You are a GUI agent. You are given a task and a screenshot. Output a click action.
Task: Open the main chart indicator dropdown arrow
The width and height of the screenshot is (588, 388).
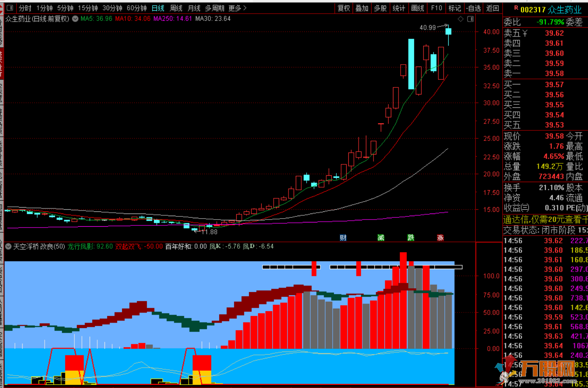(75, 19)
